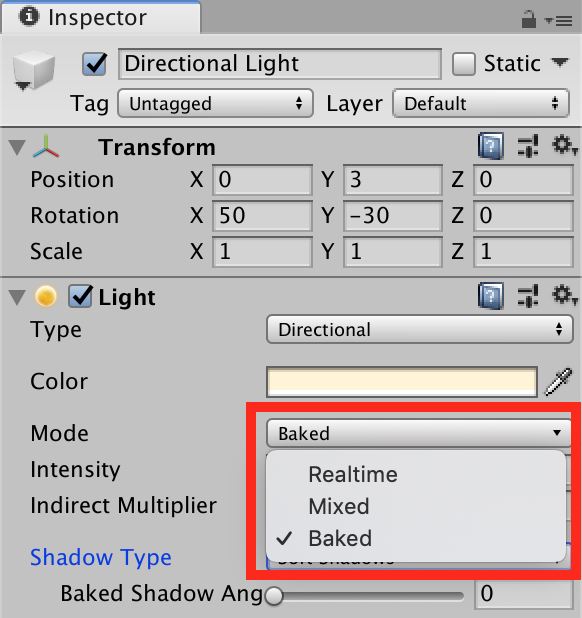
Task: Disable the Light component checkbox
Action: tap(80, 296)
